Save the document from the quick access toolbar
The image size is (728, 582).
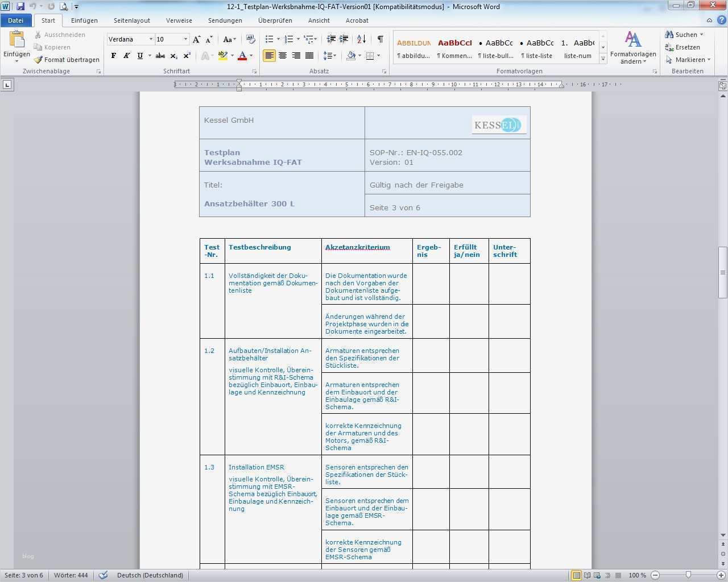[x=20, y=7]
